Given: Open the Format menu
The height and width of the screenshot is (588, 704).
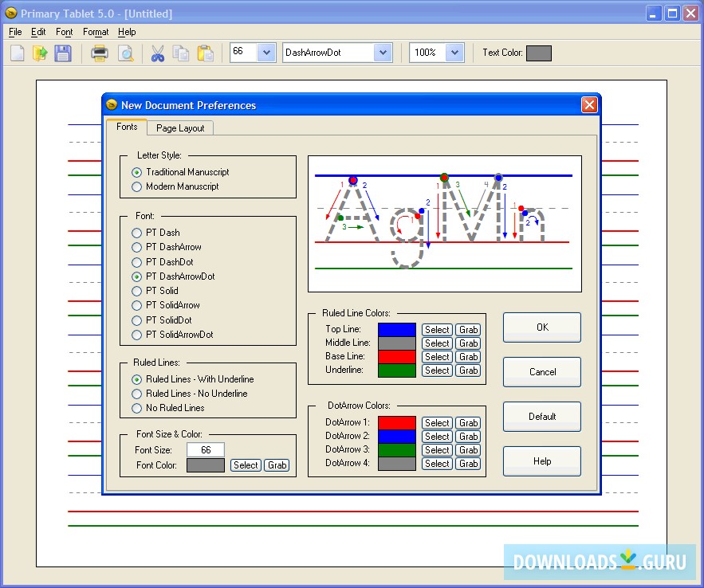Looking at the screenshot, I should [96, 32].
